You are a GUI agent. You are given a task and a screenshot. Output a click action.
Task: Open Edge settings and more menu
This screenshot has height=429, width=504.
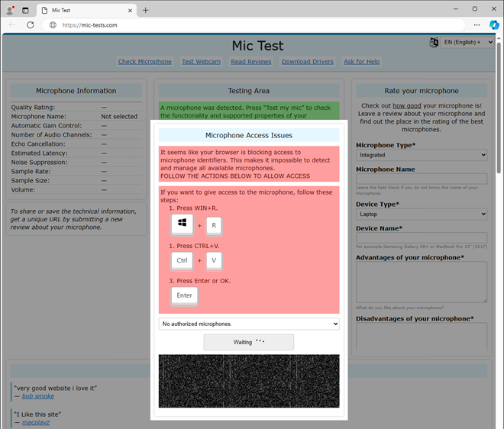coord(477,24)
